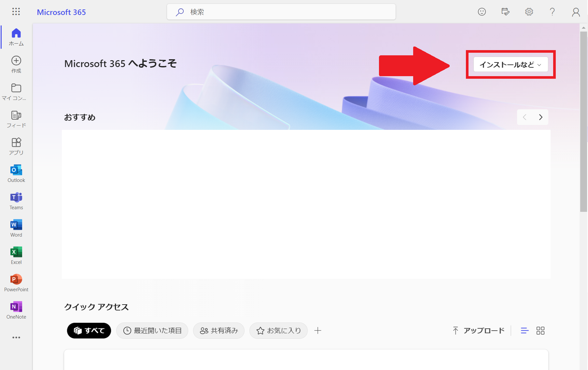The width and height of the screenshot is (588, 370).
Task: Expand the インストールなど dropdown
Action: (x=511, y=64)
